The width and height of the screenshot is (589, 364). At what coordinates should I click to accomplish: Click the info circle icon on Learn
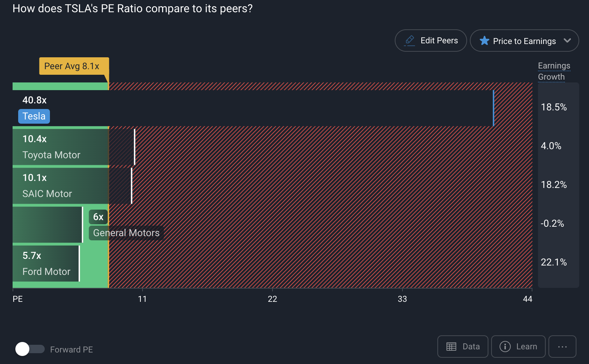point(505,347)
